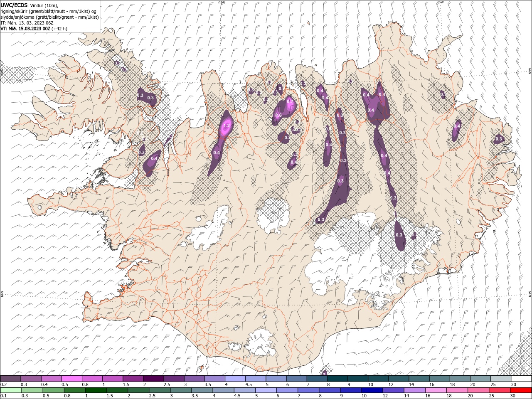Click the light lavender 4–4.5 top-row swatch
532x399 pixels.
(x=235, y=379)
